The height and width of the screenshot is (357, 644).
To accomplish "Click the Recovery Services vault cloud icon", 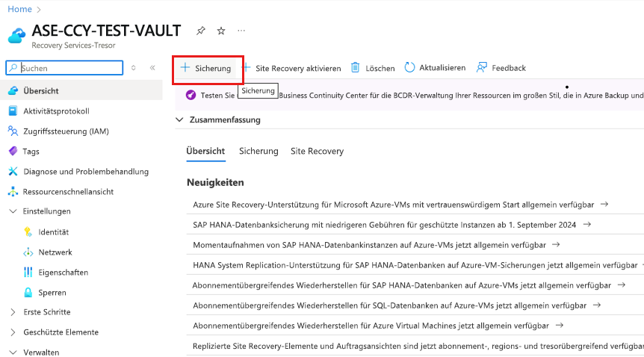I will pos(17,36).
